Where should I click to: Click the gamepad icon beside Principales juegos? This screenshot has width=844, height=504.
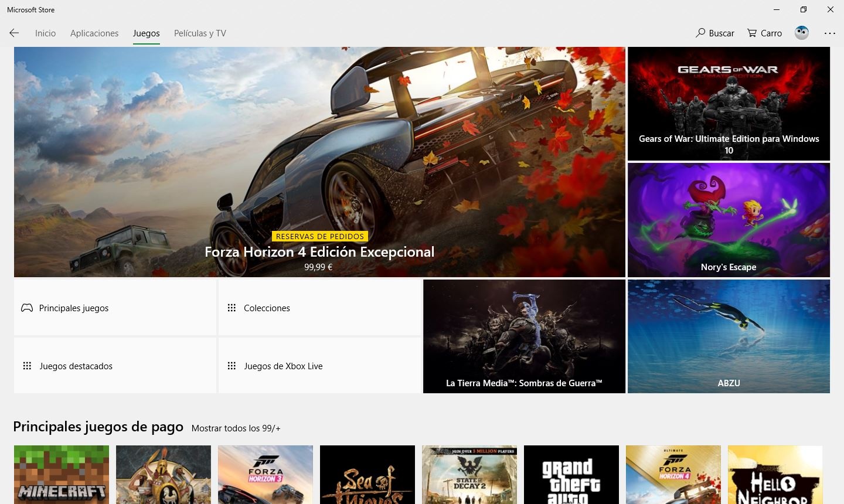(x=27, y=308)
